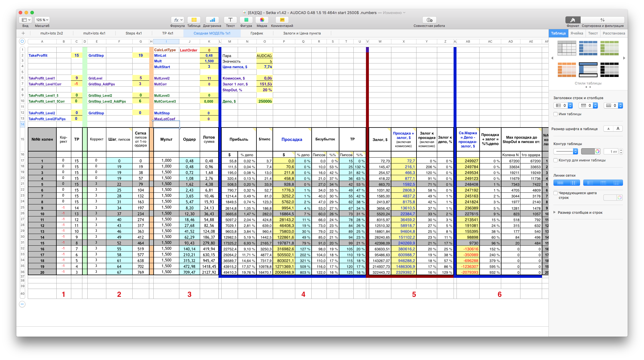The height and width of the screenshot is (360, 644).
Task: Open header columns count dropdown
Action: pyautogui.click(x=563, y=106)
